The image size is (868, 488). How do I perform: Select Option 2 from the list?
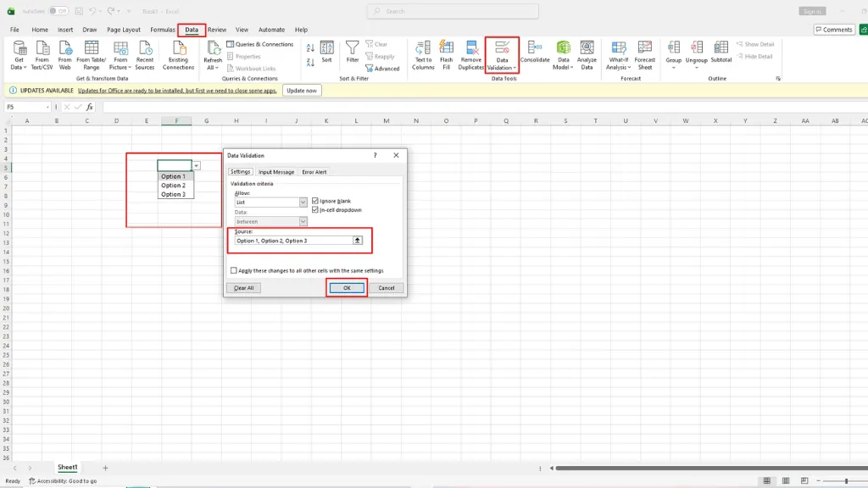pyautogui.click(x=175, y=186)
